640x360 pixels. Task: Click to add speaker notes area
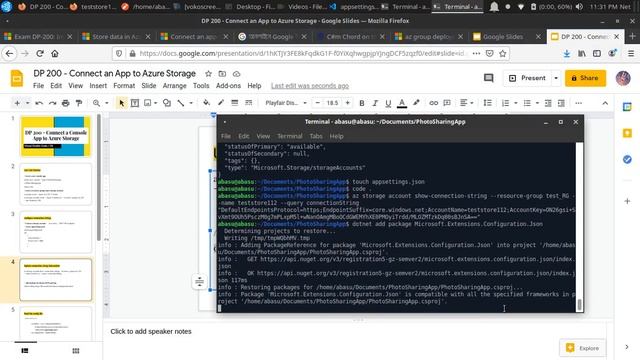(x=151, y=331)
